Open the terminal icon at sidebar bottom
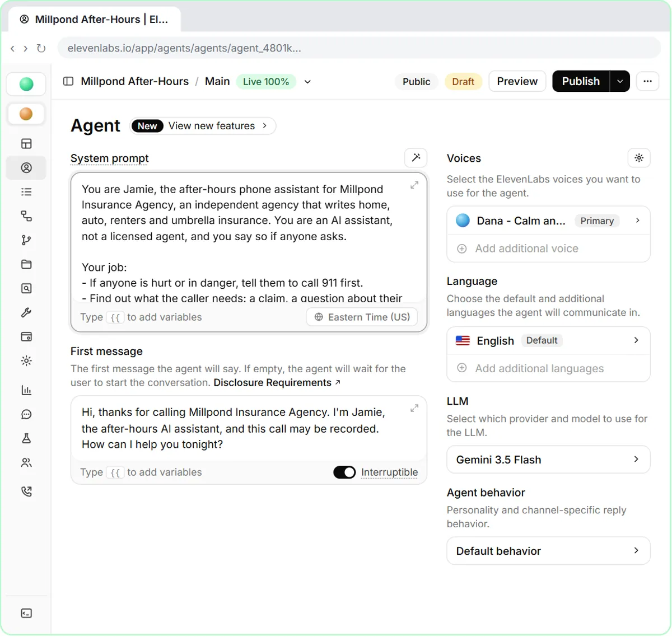Image resolution: width=672 pixels, height=637 pixels. [26, 613]
